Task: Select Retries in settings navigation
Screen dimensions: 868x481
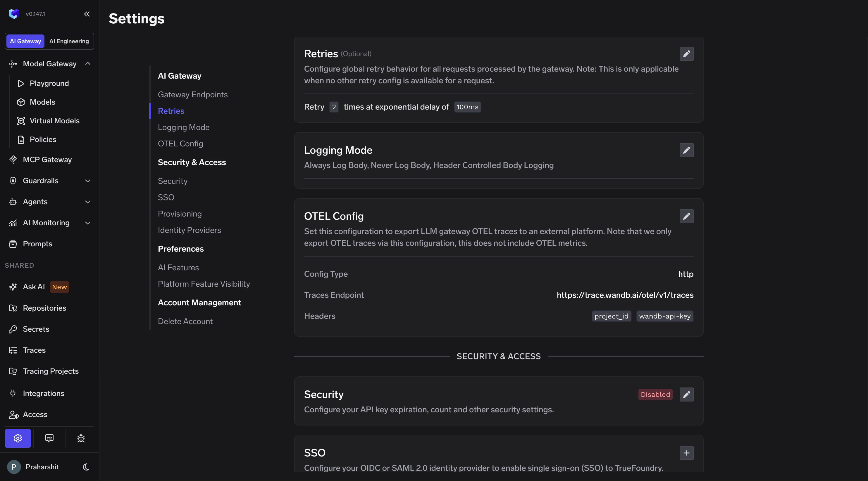Action: click(x=171, y=111)
